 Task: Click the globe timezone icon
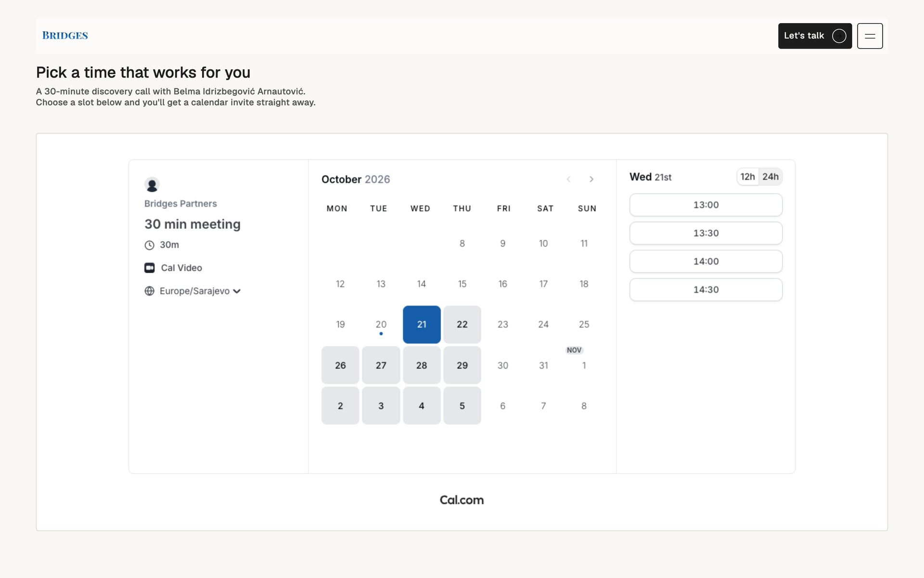(x=150, y=291)
